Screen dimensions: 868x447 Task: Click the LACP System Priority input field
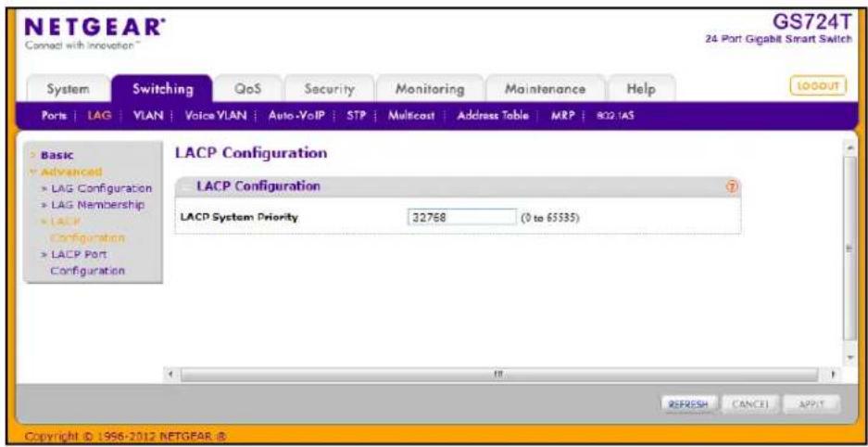point(461,217)
